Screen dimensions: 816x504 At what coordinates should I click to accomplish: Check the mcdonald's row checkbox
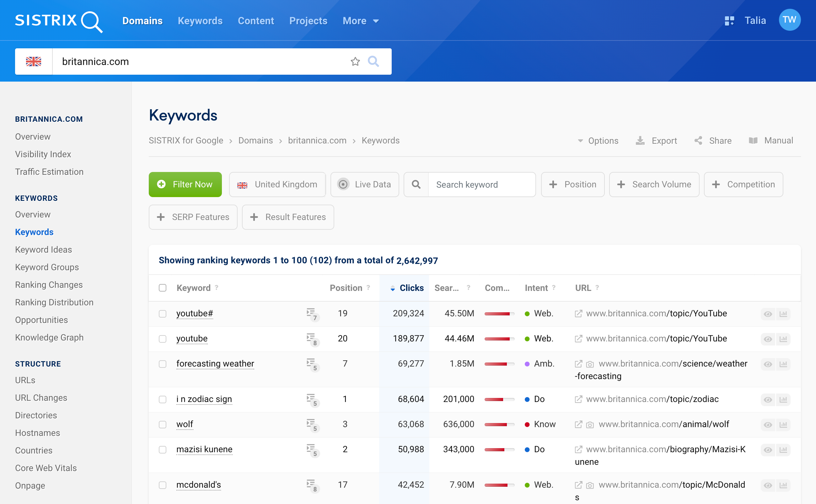(x=162, y=485)
